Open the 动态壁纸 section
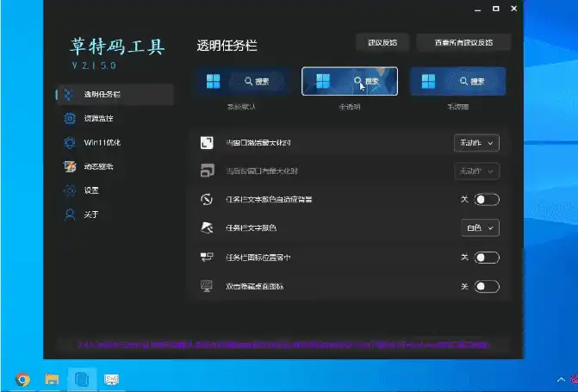The width and height of the screenshot is (578, 392). click(x=98, y=166)
